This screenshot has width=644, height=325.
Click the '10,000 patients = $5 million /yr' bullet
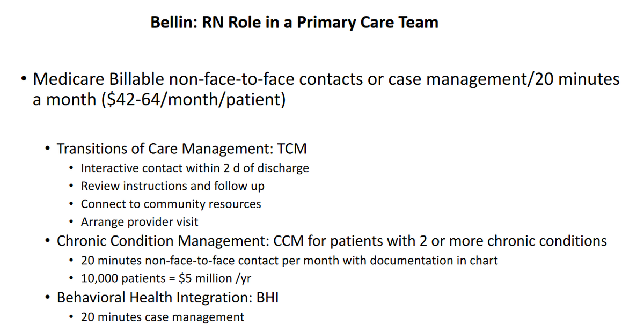(x=169, y=279)
